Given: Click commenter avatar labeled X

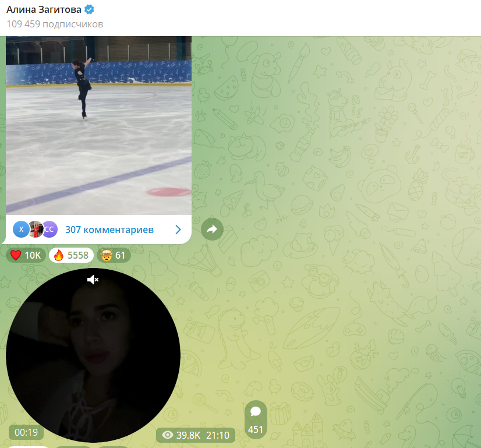Looking at the screenshot, I should click(x=21, y=230).
